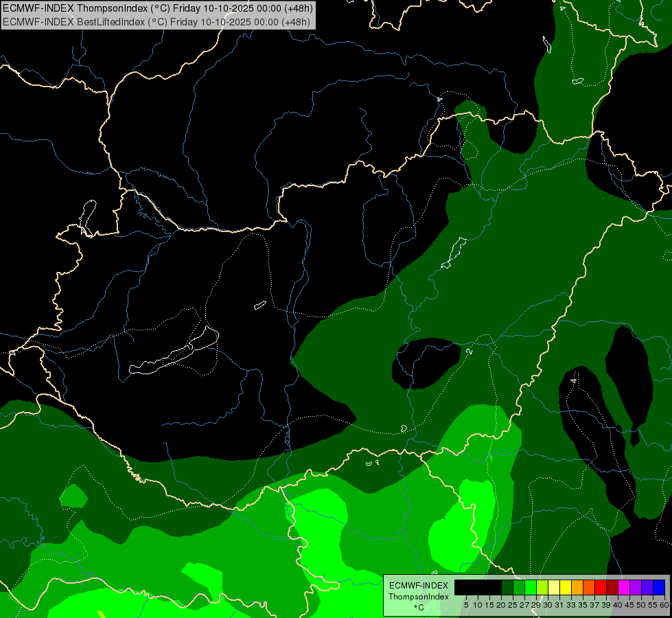Click the legend tick value 5
The image size is (672, 618).
click(466, 605)
